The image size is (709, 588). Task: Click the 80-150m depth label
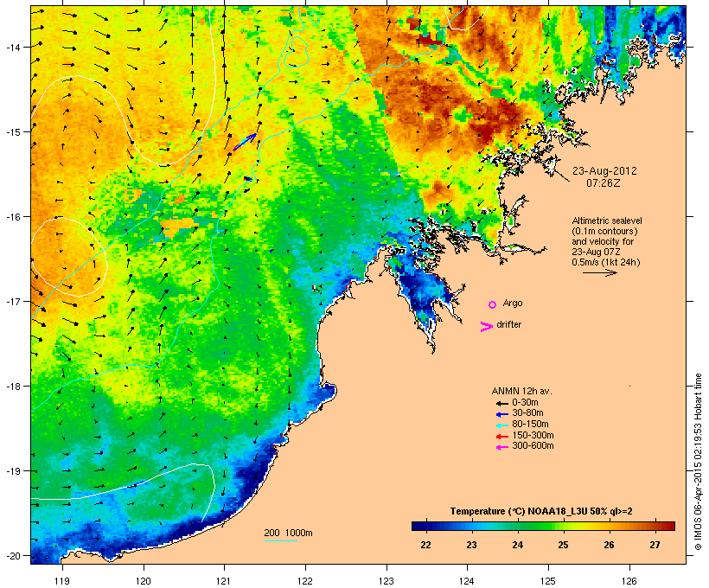coord(530,425)
